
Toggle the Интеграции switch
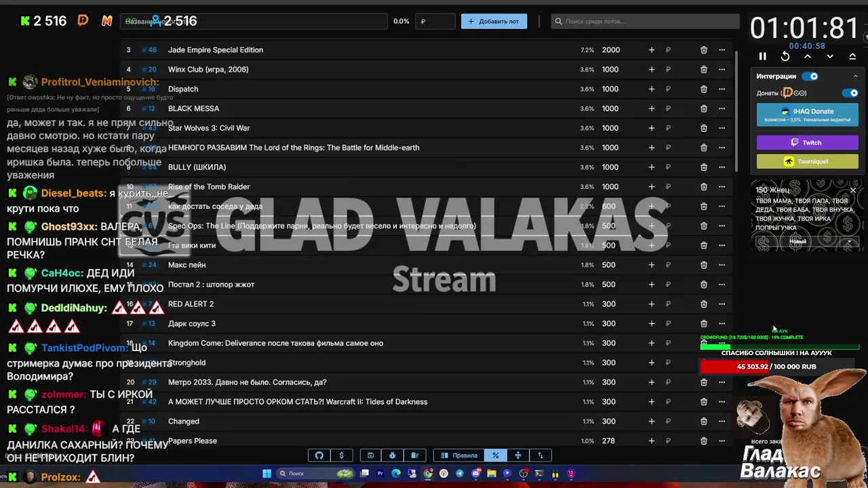(x=810, y=77)
